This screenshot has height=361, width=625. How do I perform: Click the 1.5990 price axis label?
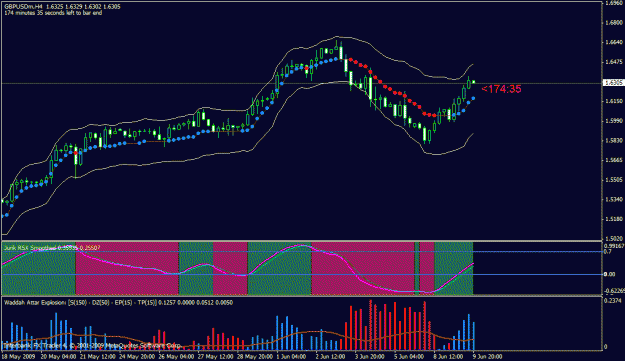tap(614, 121)
